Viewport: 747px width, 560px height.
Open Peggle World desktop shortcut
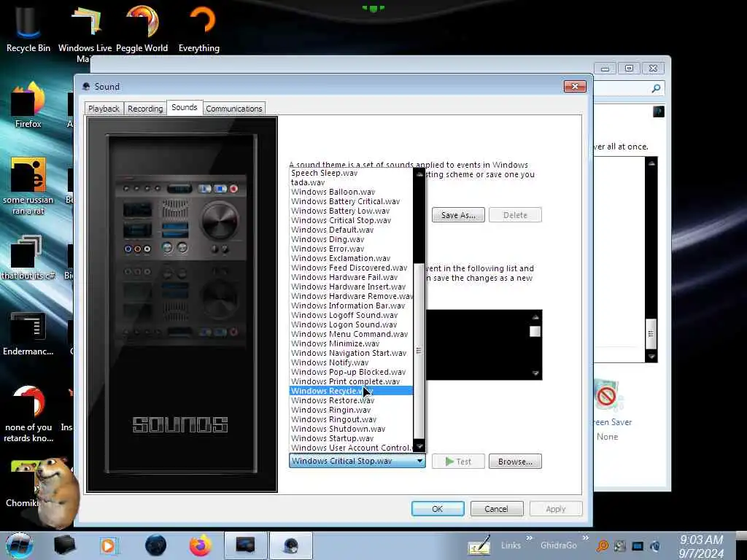point(142,28)
